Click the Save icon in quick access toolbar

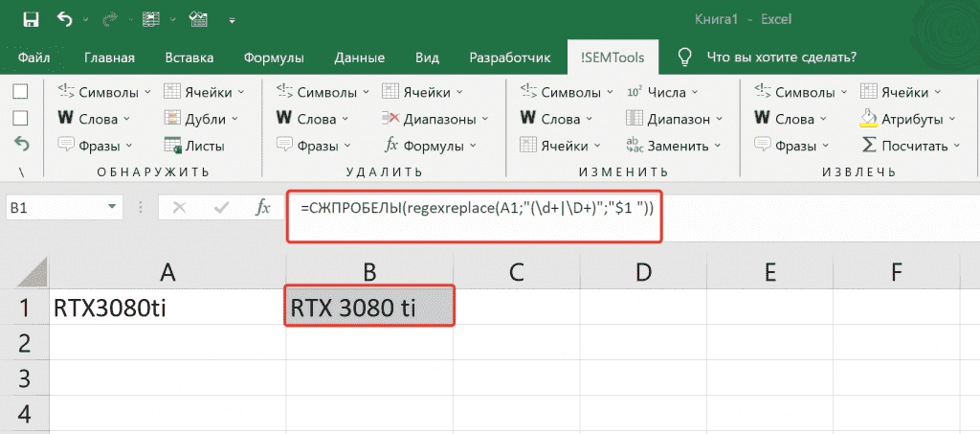31,18
